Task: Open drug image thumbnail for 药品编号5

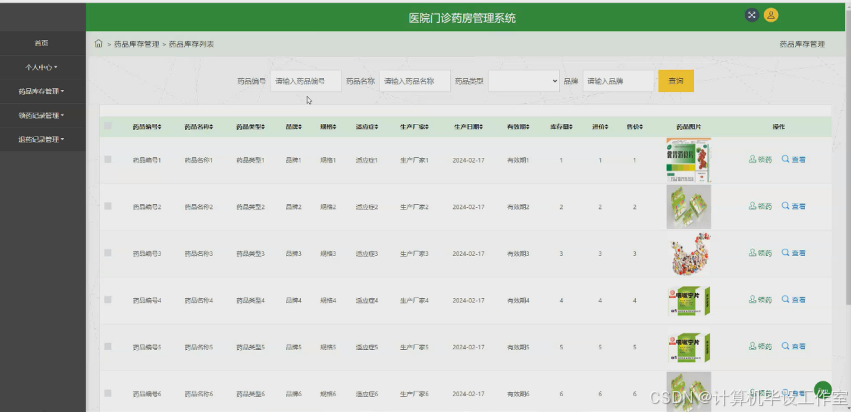Action: click(x=688, y=347)
